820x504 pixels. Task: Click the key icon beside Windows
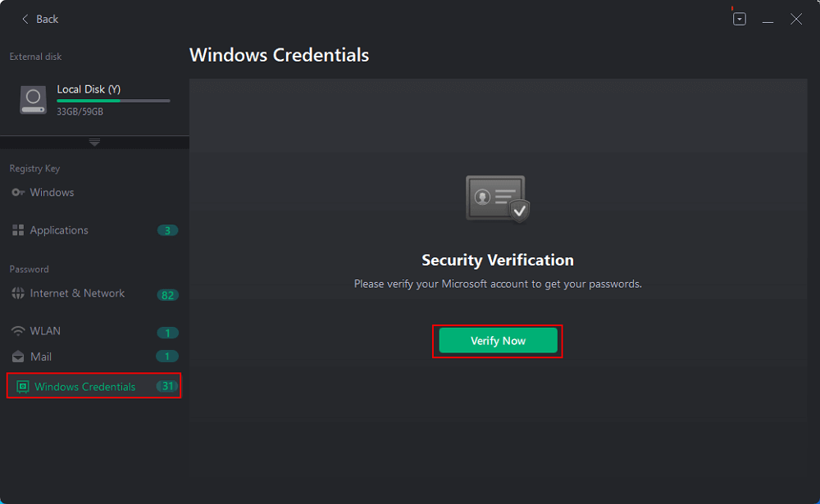click(x=18, y=193)
